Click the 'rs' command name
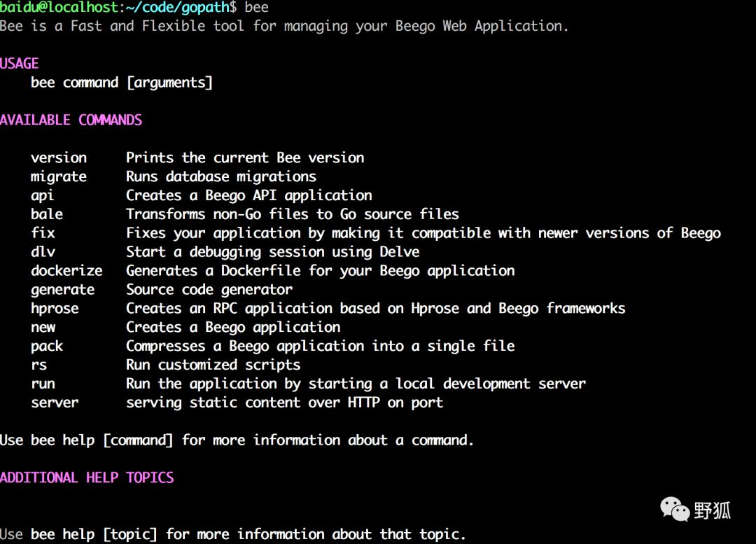This screenshot has height=544, width=756. [x=38, y=365]
